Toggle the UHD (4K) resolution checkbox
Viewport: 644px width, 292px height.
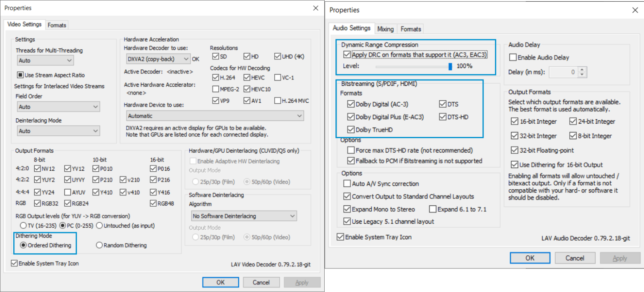pyautogui.click(x=278, y=57)
